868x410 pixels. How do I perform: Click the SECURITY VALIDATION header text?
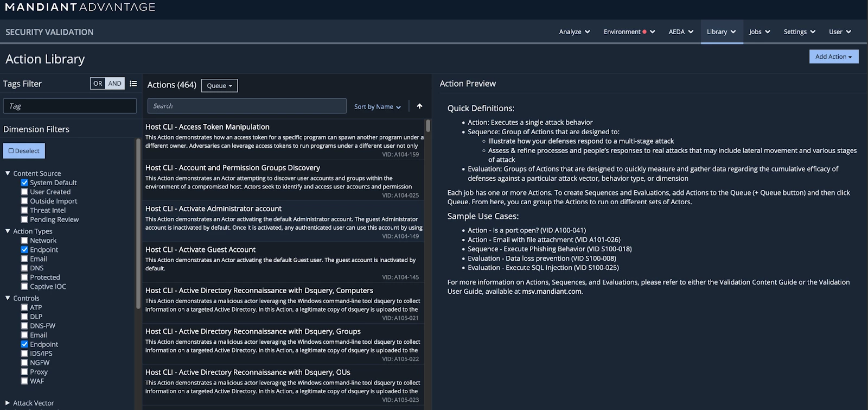pyautogui.click(x=49, y=32)
